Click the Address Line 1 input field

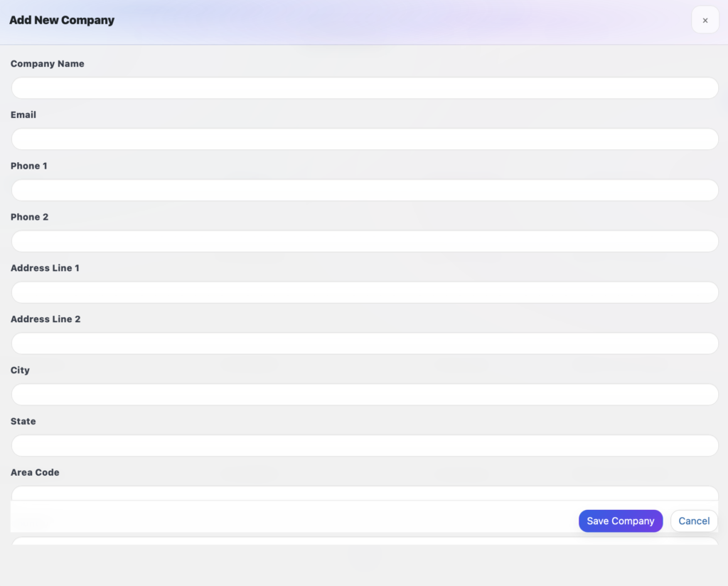(364, 292)
